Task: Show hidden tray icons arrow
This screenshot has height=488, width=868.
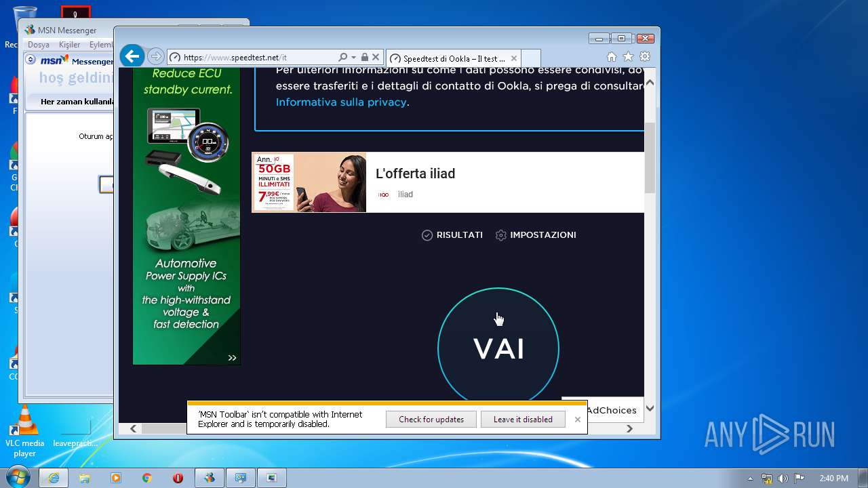Action: click(x=750, y=479)
